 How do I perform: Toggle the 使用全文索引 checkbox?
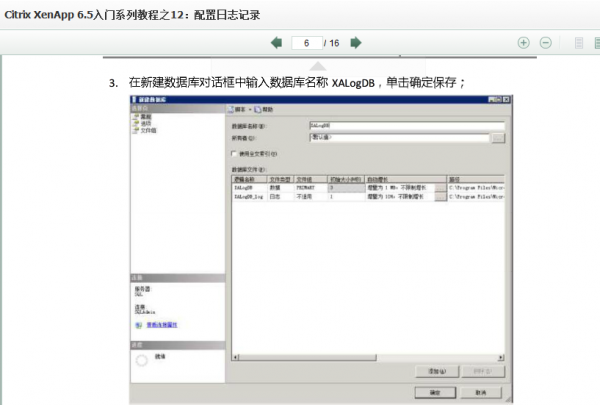tap(234, 154)
